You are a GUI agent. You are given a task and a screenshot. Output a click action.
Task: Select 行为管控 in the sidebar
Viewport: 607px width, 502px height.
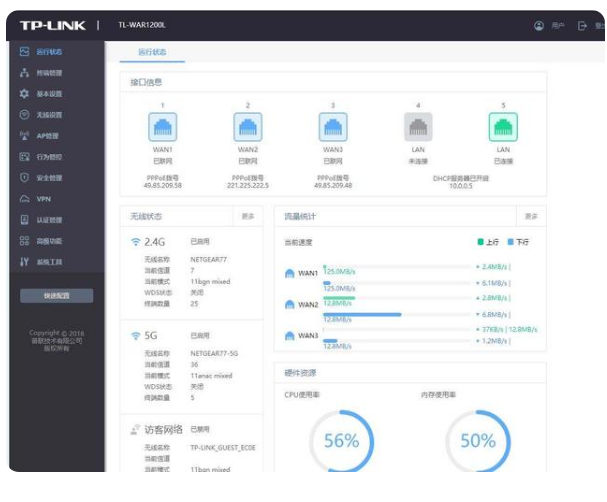pyautogui.click(x=48, y=157)
